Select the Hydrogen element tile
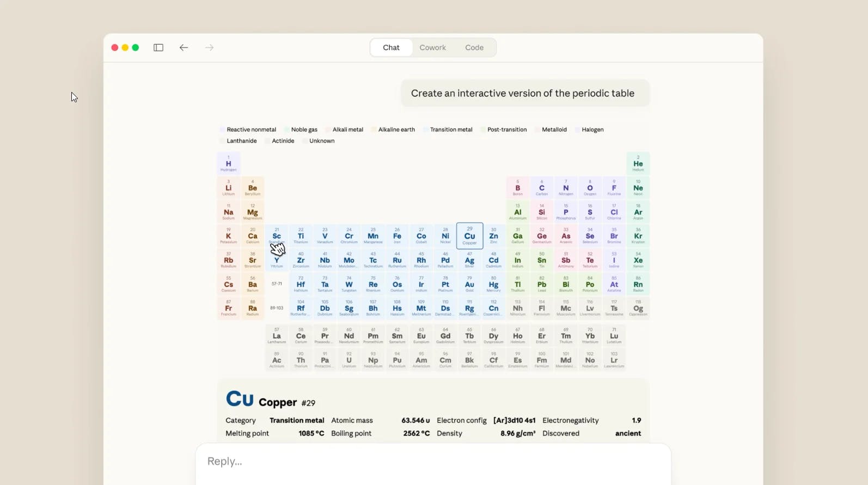The image size is (868, 485). (228, 163)
